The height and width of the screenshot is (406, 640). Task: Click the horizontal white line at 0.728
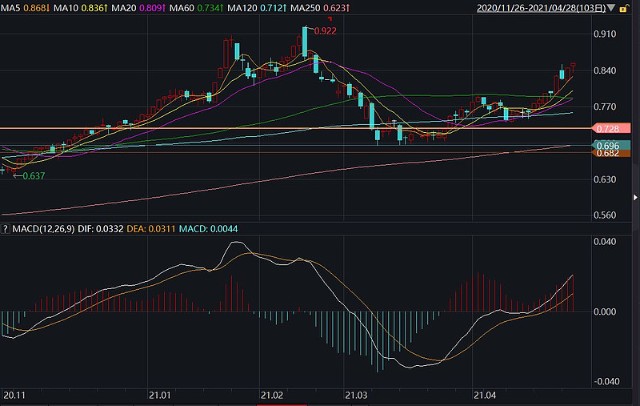[x=300, y=128]
